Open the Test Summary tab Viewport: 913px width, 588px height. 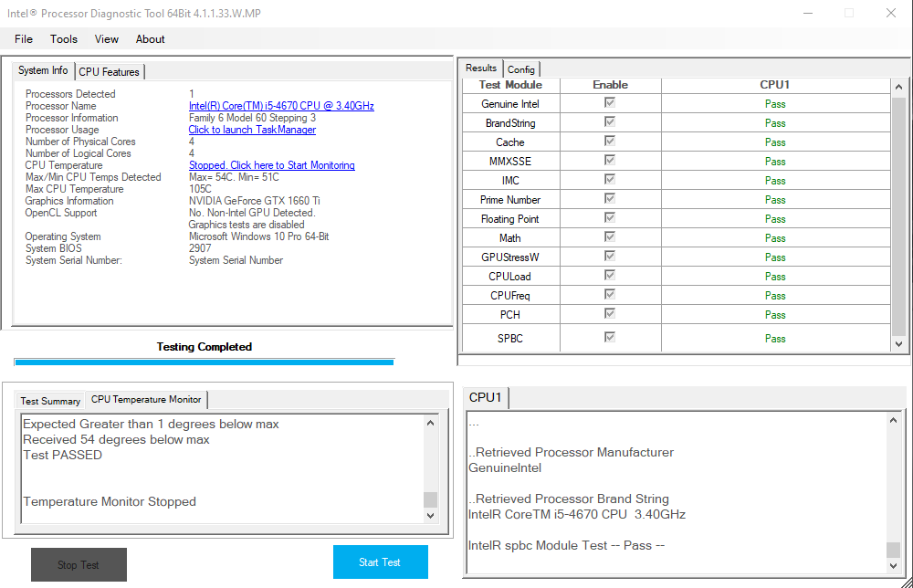50,401
